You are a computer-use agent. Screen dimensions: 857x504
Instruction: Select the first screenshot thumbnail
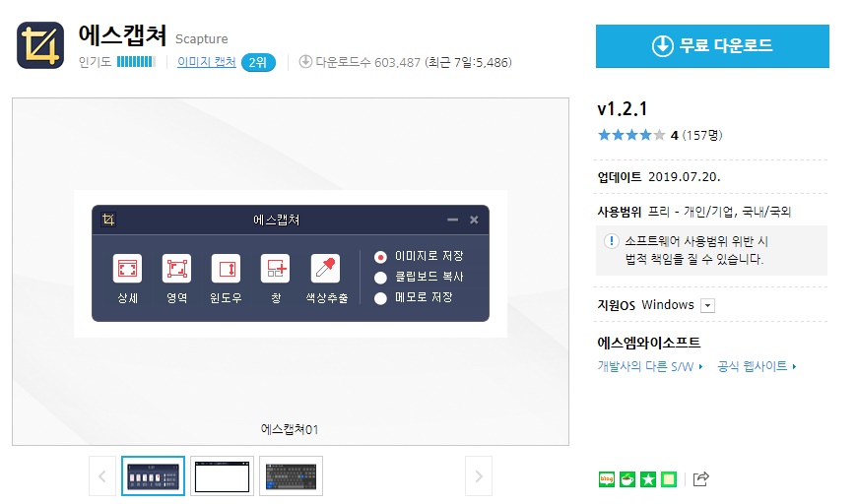pyautogui.click(x=153, y=476)
